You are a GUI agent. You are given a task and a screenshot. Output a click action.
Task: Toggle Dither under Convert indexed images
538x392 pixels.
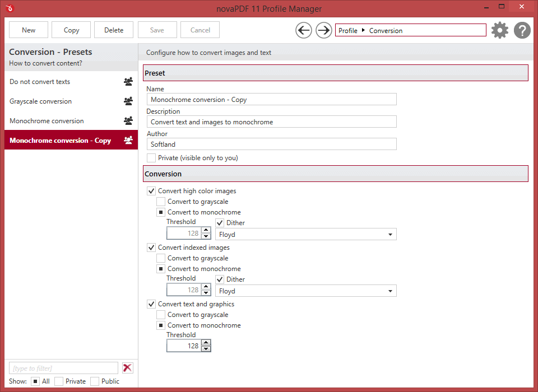[x=220, y=279]
